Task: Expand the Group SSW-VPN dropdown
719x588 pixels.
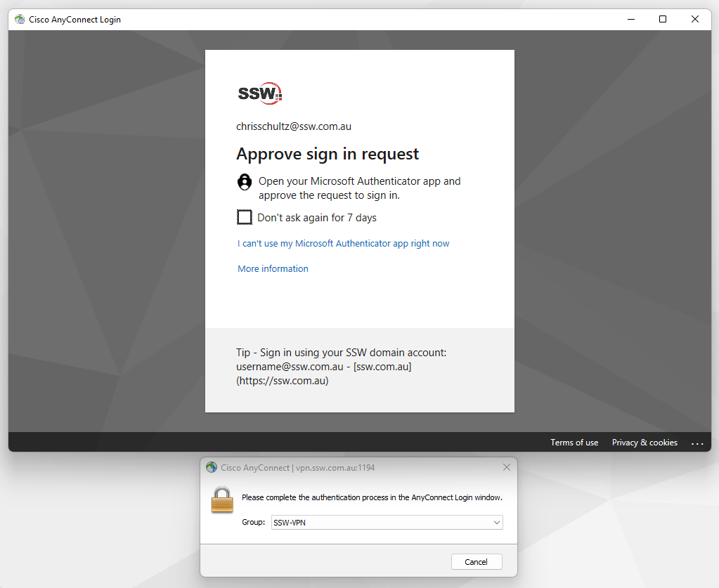Action: click(496, 523)
